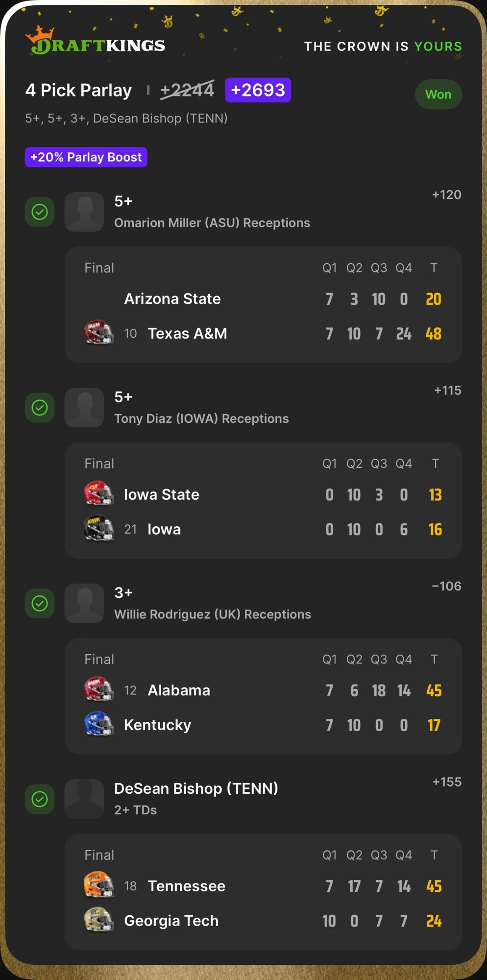
Task: Click the Alabama helmet icon
Action: [x=98, y=689]
